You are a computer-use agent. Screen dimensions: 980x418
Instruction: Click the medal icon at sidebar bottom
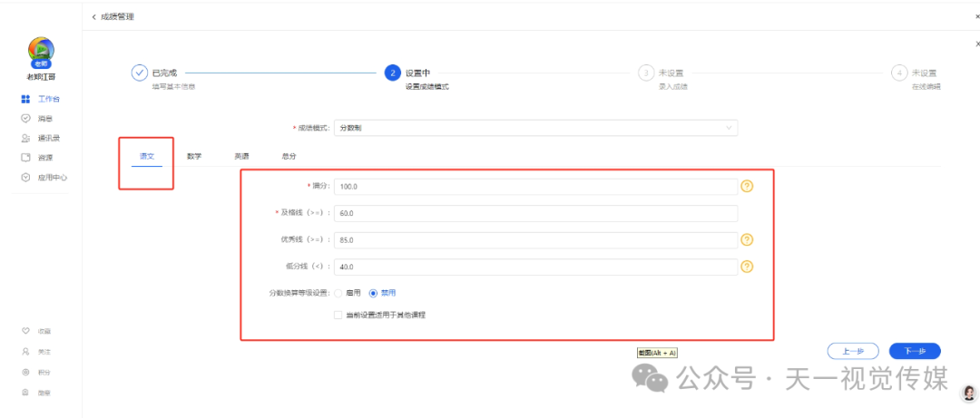pos(25,393)
